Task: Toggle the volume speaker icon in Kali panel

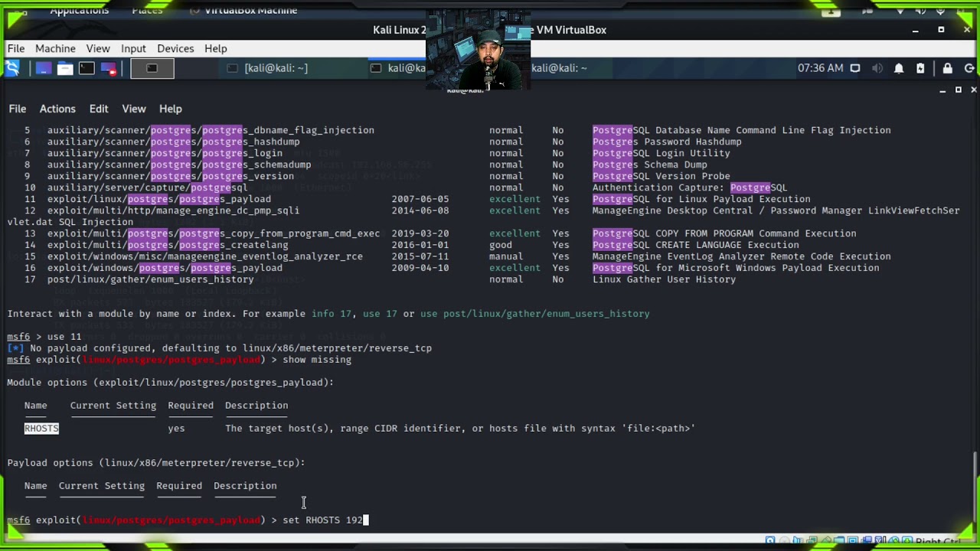Action: coord(877,68)
